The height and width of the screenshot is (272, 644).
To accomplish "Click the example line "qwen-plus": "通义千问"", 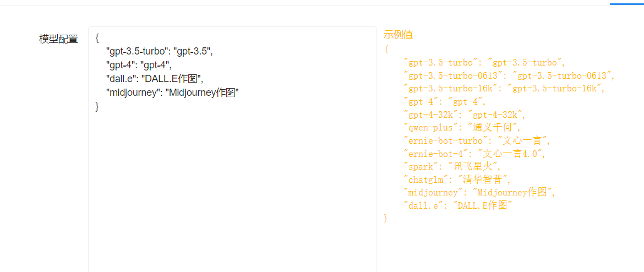I will (x=462, y=127).
